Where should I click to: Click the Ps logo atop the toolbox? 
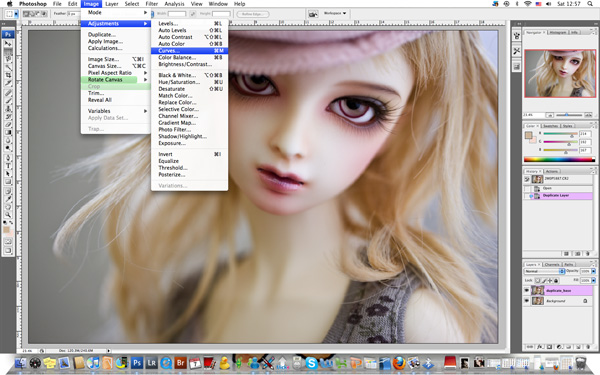point(8,34)
